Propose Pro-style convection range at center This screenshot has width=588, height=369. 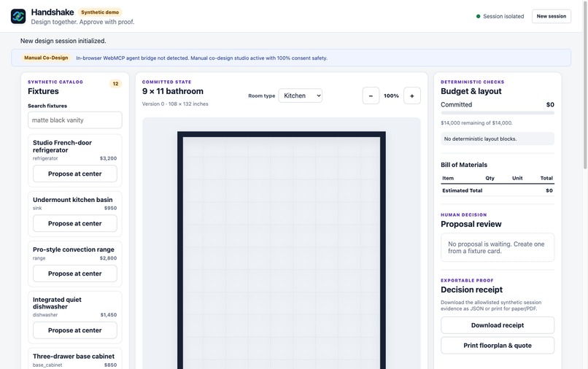click(75, 273)
